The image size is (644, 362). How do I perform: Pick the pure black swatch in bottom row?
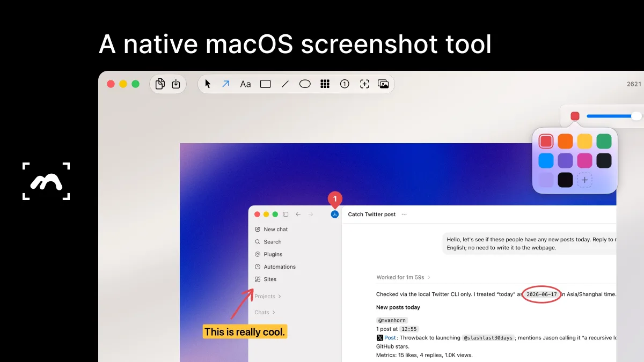tap(565, 180)
